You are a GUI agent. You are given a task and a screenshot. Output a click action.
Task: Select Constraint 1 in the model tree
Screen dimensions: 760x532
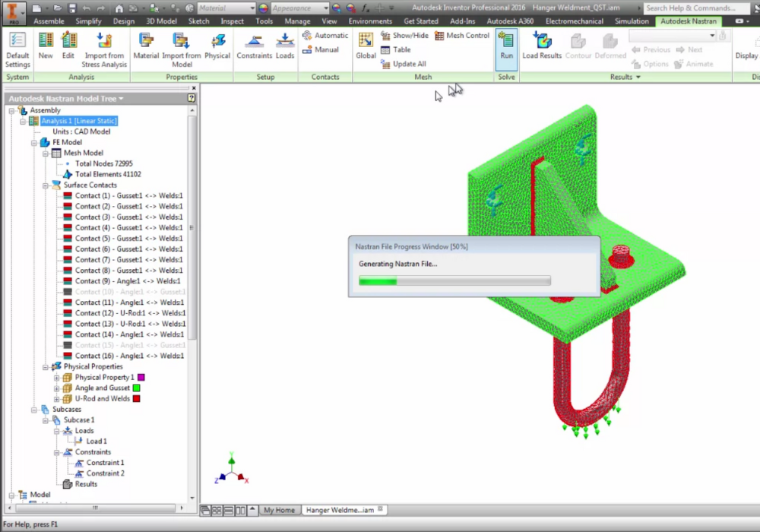(105, 463)
